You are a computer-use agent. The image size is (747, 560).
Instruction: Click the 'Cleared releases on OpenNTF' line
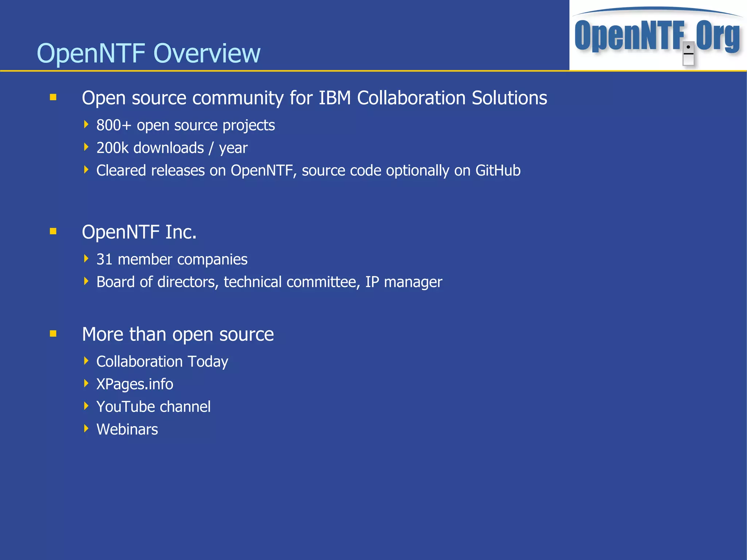tap(308, 171)
